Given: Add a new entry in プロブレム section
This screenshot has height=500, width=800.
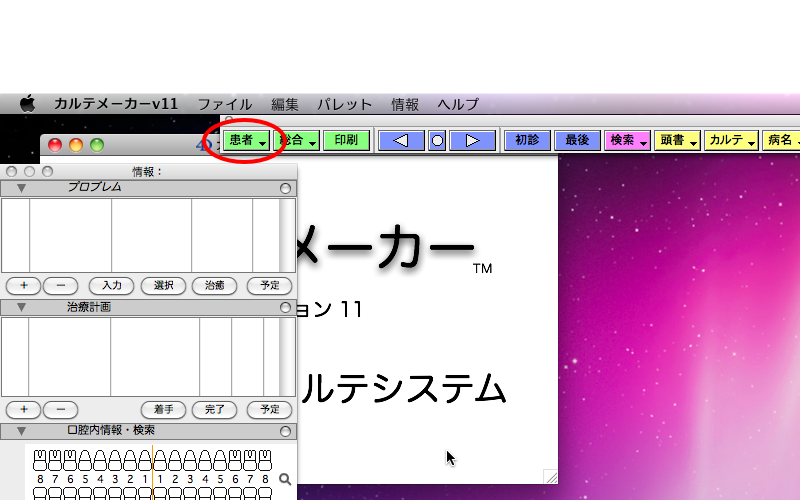Looking at the screenshot, I should point(23,285).
